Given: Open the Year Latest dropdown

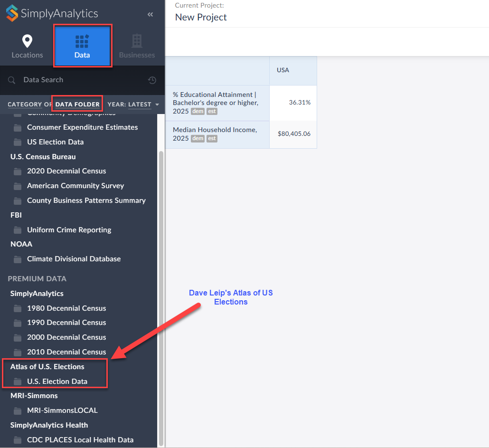Looking at the screenshot, I should 140,105.
